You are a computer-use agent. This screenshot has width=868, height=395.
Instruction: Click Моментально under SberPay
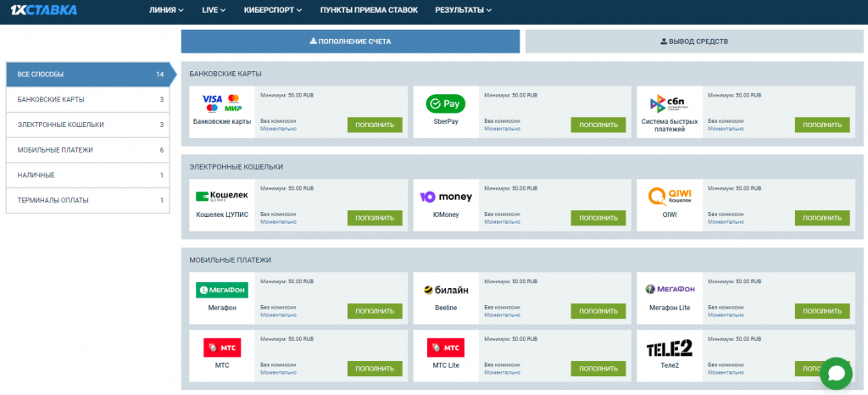[502, 129]
